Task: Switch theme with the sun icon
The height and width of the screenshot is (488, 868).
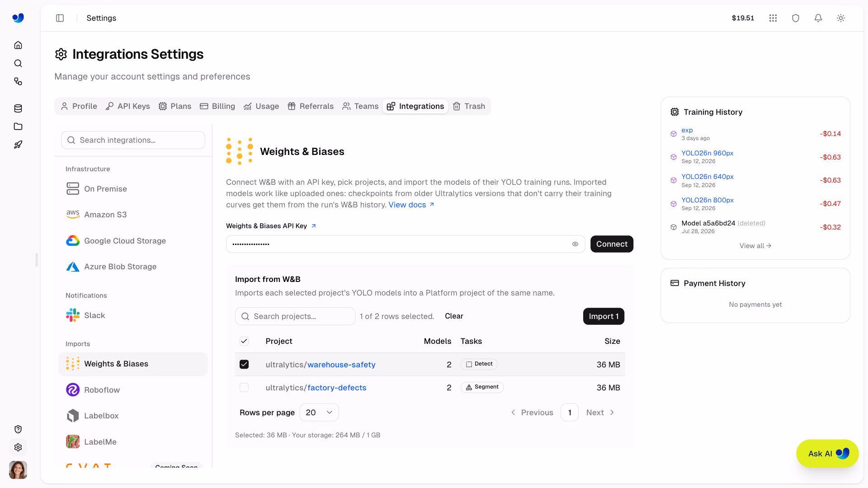Action: click(841, 18)
